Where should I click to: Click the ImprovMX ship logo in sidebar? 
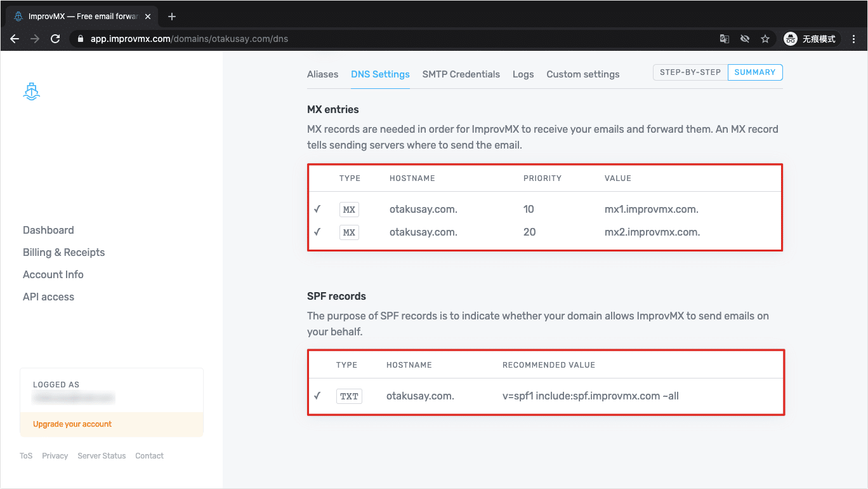[32, 92]
